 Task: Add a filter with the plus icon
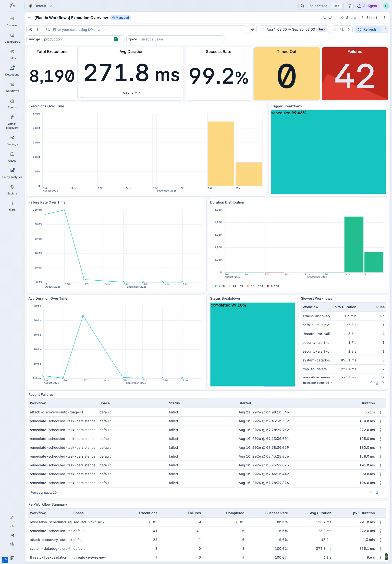pos(30,29)
